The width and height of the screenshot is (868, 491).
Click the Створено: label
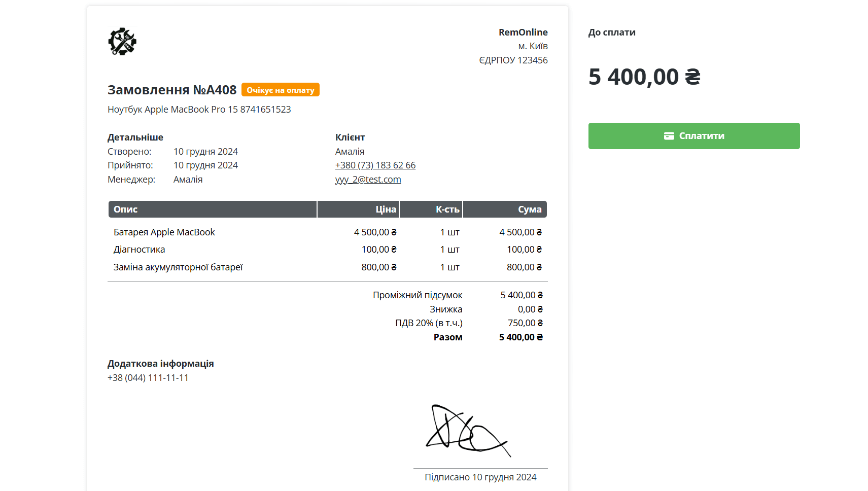129,152
